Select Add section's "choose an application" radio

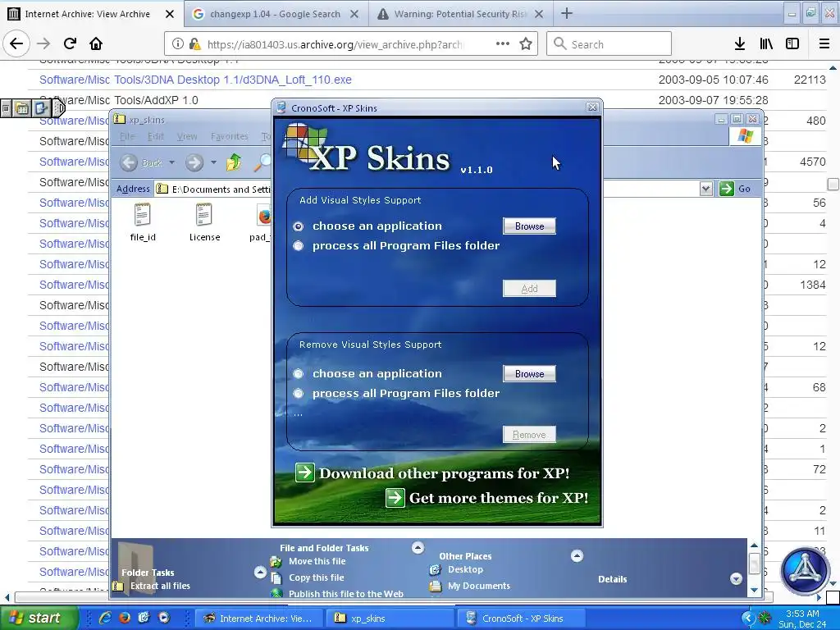click(299, 226)
